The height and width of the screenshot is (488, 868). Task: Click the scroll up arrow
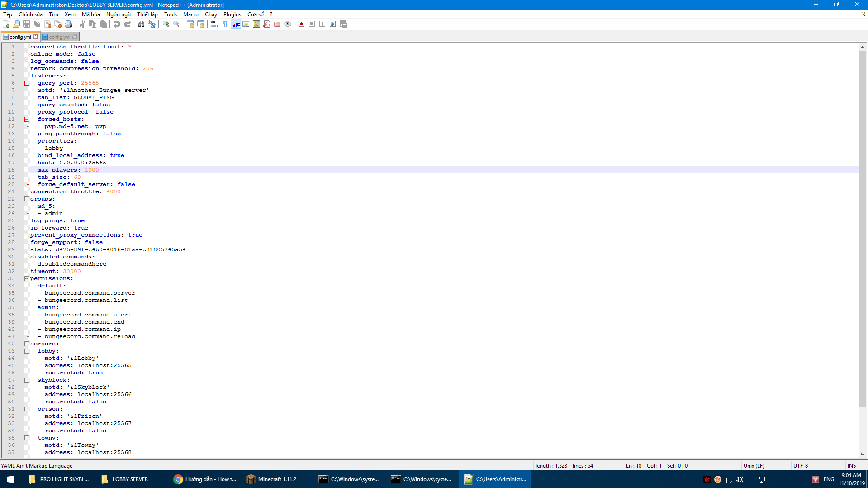tap(863, 47)
